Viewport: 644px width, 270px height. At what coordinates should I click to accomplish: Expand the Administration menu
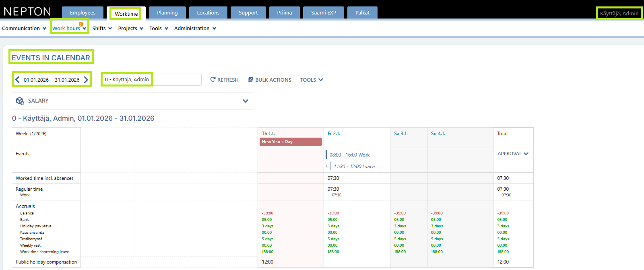pos(195,29)
